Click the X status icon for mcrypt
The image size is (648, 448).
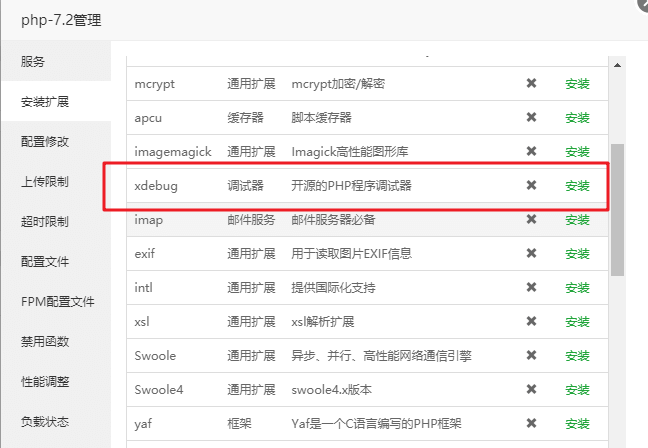coord(532,84)
